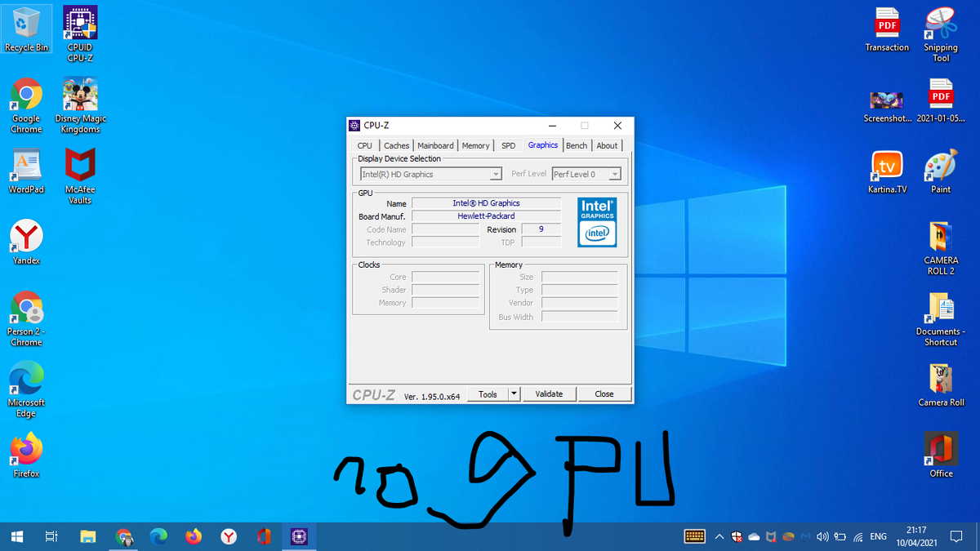Click the Windows Start button
This screenshot has height=551, width=980.
coord(18,536)
